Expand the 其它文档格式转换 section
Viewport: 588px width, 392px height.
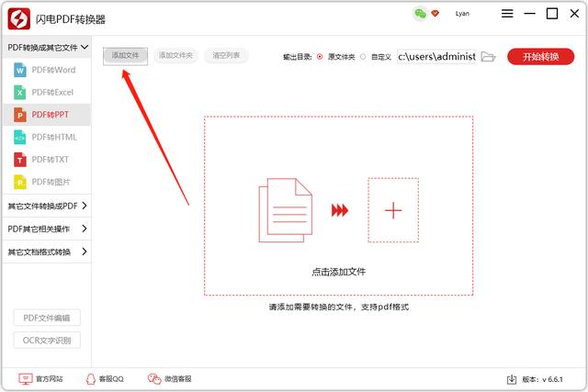click(47, 252)
